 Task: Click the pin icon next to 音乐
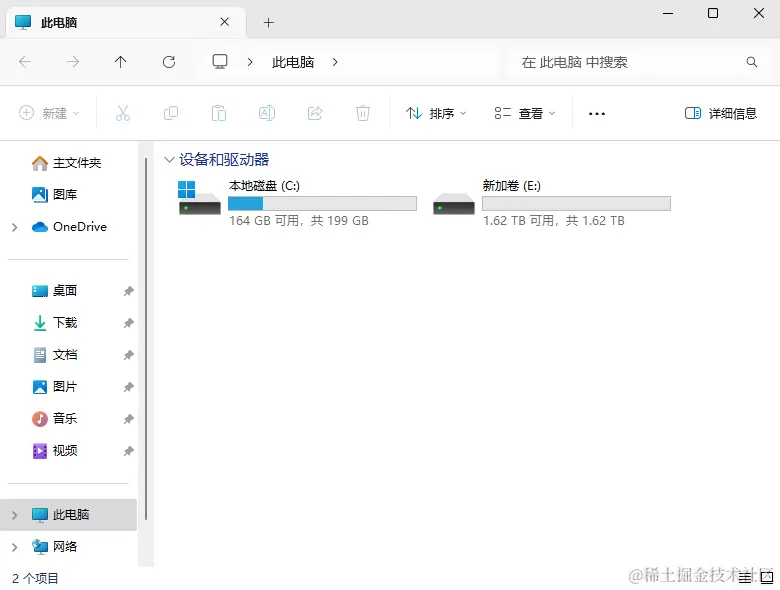pos(128,419)
